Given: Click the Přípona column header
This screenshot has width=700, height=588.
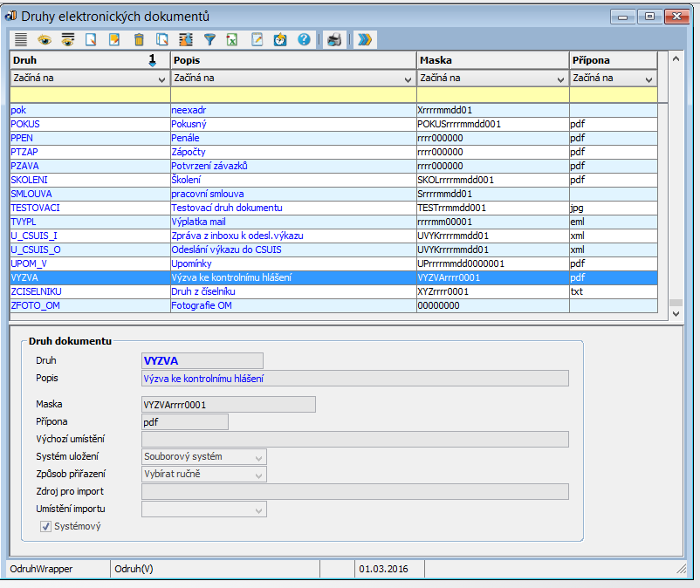Looking at the screenshot, I should [612, 60].
